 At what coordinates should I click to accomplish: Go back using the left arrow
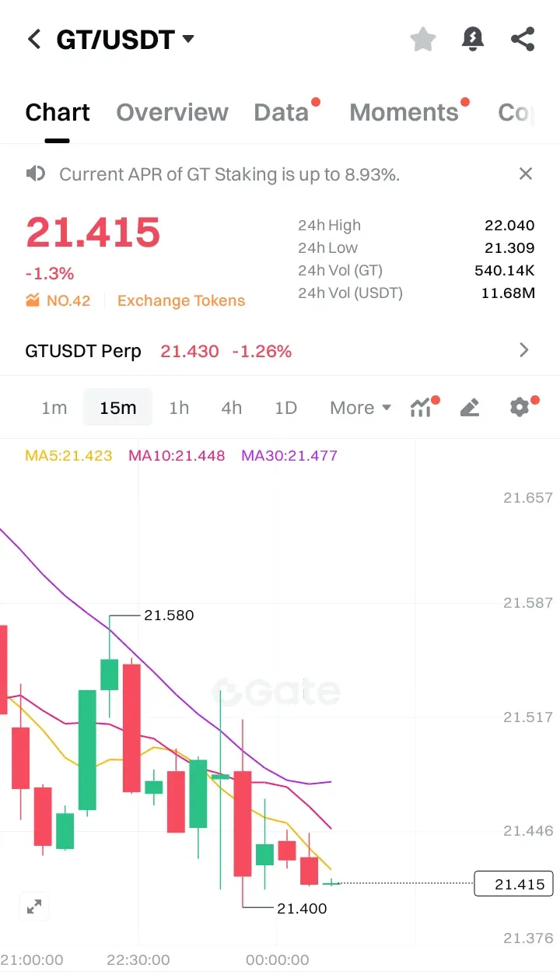[x=34, y=39]
